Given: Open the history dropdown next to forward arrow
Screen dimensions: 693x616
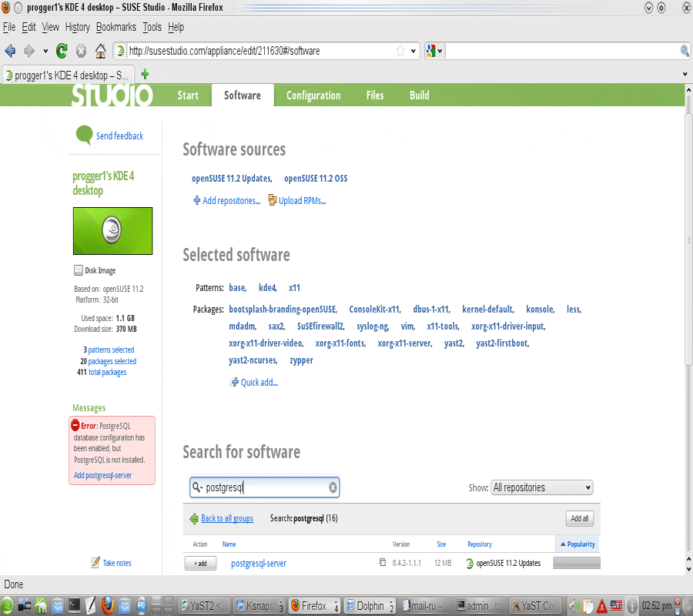Looking at the screenshot, I should 45,52.
